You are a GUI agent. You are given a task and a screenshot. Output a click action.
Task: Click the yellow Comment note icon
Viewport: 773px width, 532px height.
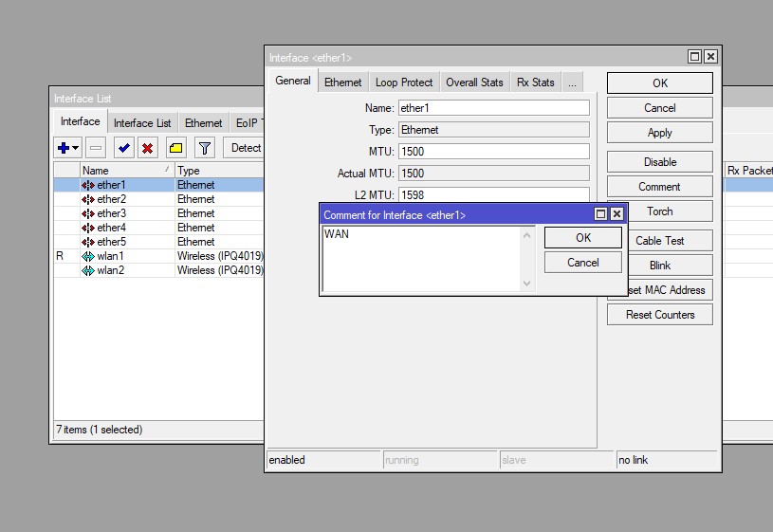pos(176,148)
